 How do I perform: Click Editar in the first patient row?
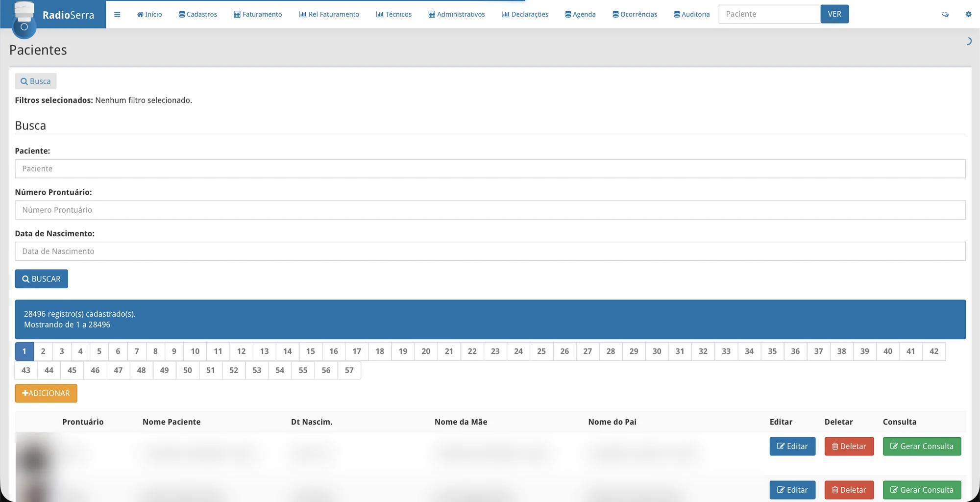792,446
